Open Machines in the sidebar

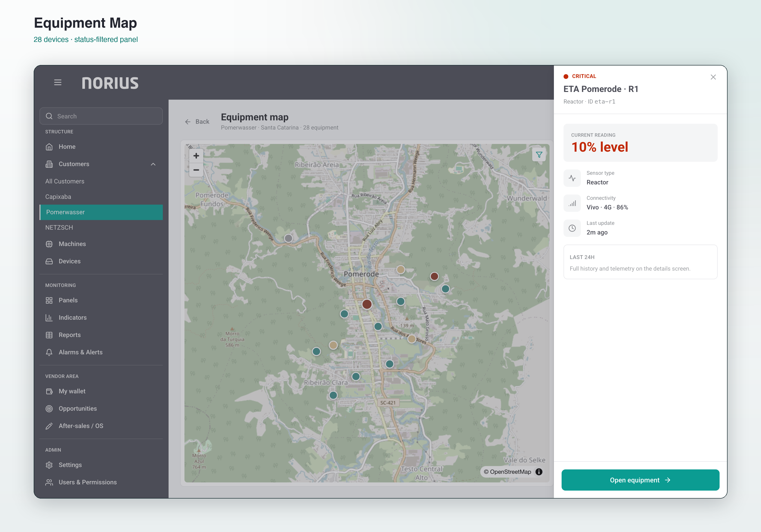point(101,244)
